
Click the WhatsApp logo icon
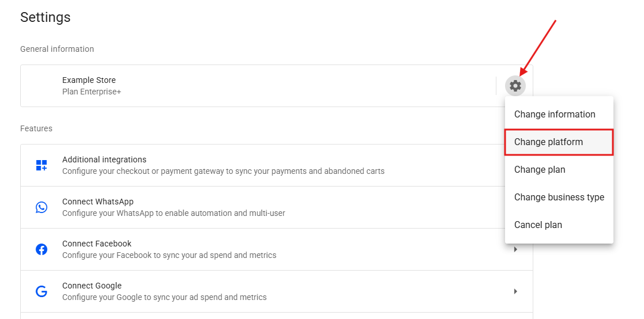pyautogui.click(x=42, y=207)
